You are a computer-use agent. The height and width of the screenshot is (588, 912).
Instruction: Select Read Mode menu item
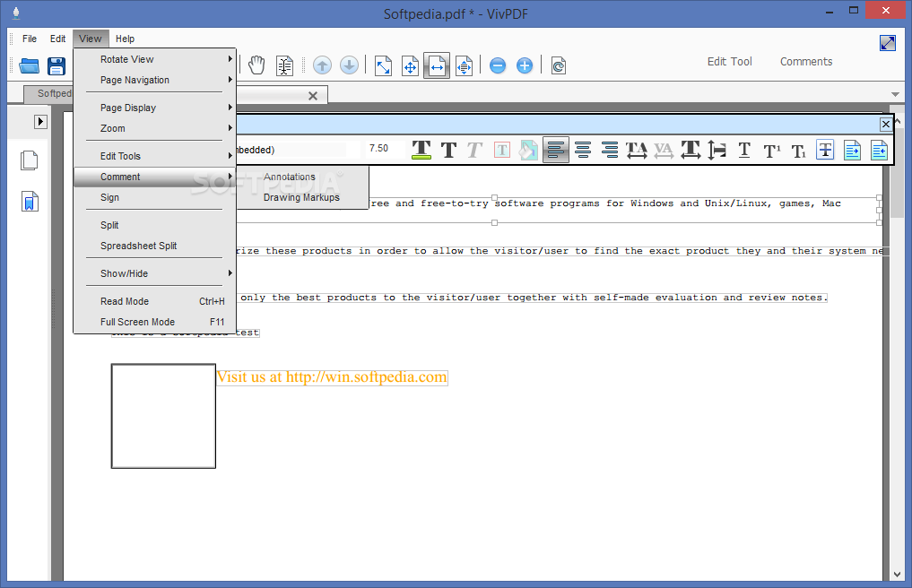(x=155, y=301)
